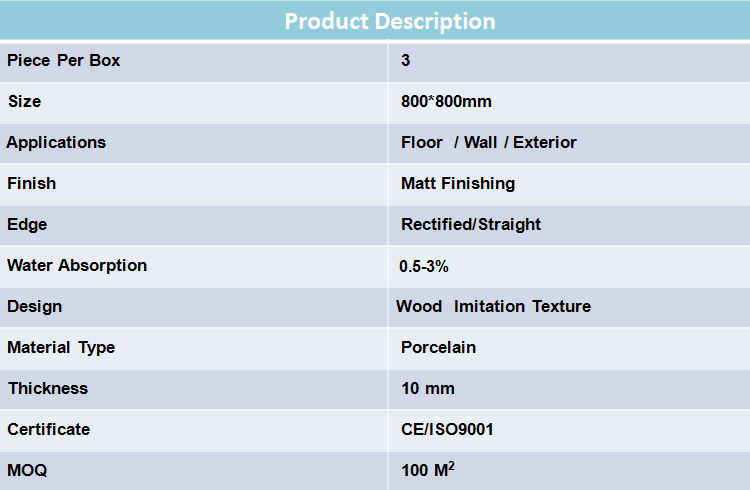Select the Material Type label
750x490 pixels.
(x=61, y=347)
